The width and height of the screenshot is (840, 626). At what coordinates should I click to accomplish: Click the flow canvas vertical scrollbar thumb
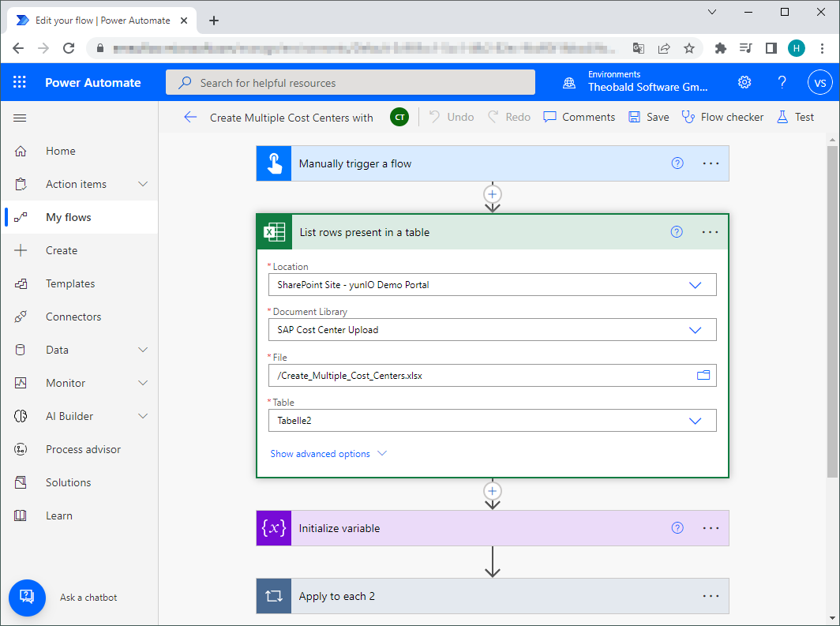832,310
